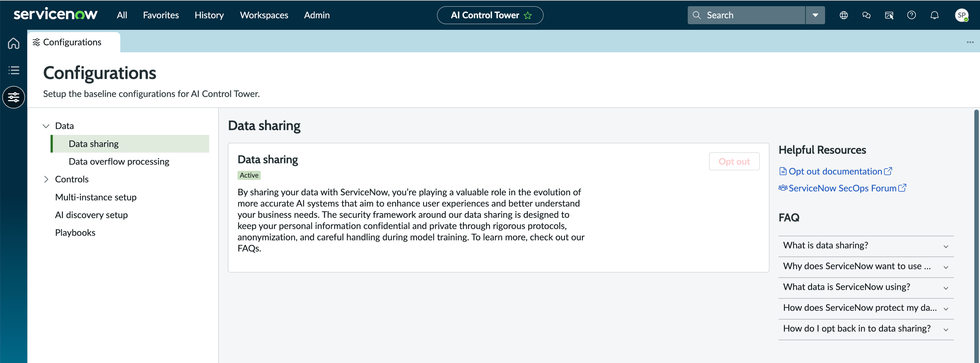Open the SP user avatar menu
The height and width of the screenshot is (363, 980).
tap(961, 15)
